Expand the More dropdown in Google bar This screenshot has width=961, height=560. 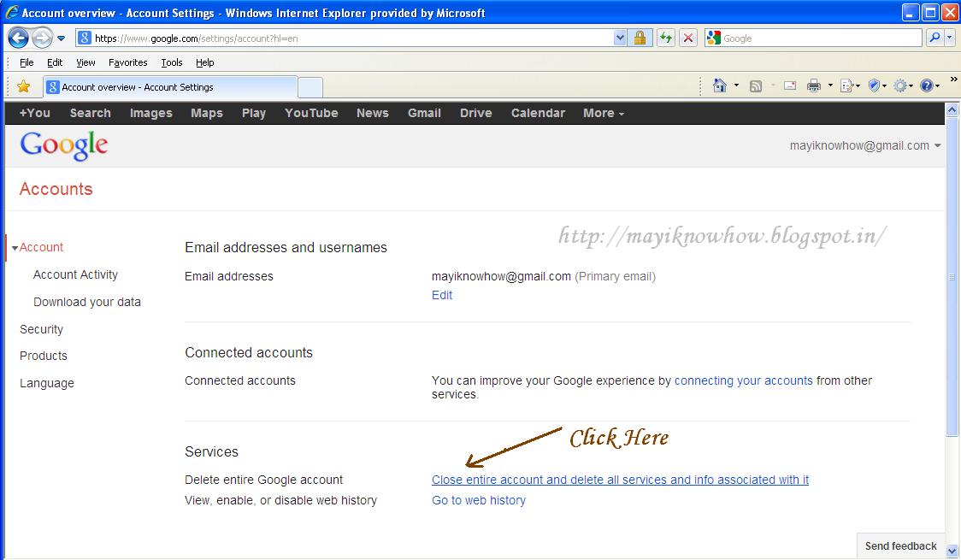coord(603,114)
